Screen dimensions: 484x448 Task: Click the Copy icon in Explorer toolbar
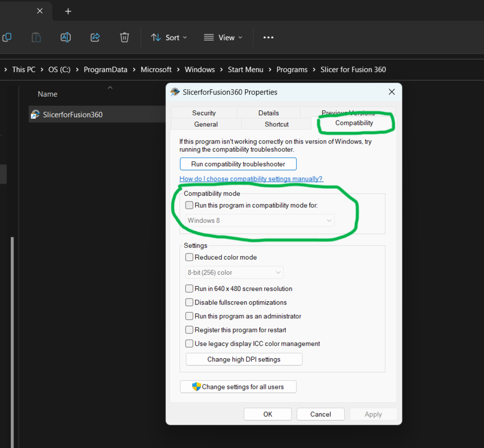pos(6,37)
